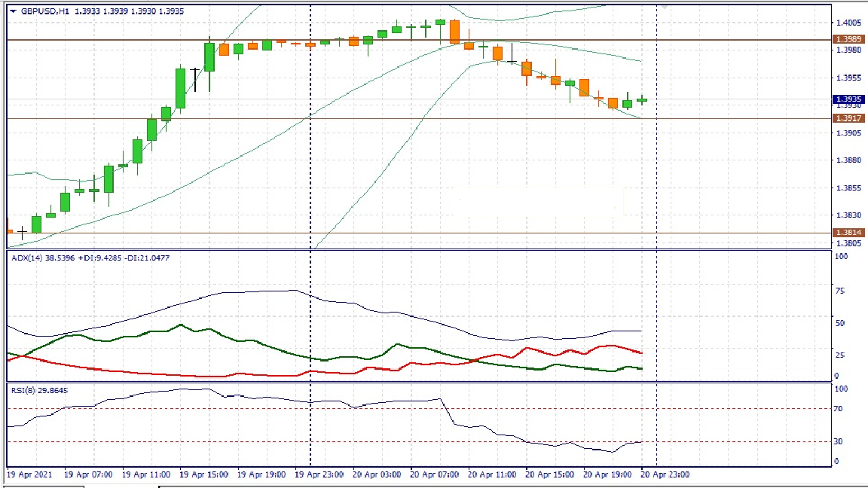Select the GBPUSD,H1 chart title text

point(44,11)
